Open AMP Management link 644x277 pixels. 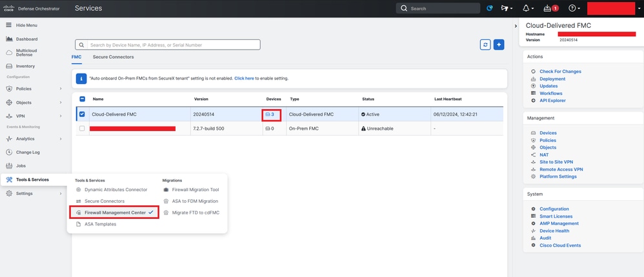pyautogui.click(x=559, y=223)
